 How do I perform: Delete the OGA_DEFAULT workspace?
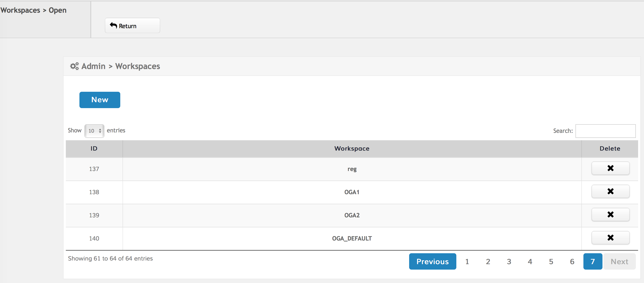(x=610, y=238)
